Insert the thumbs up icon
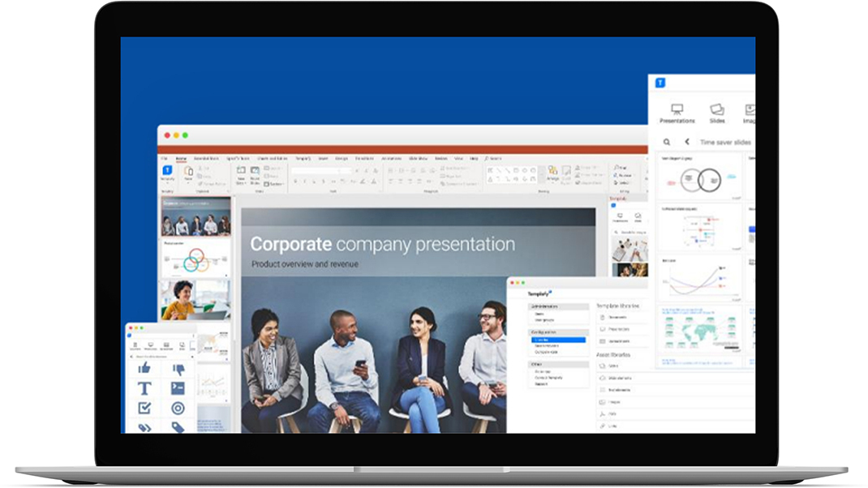 point(144,368)
